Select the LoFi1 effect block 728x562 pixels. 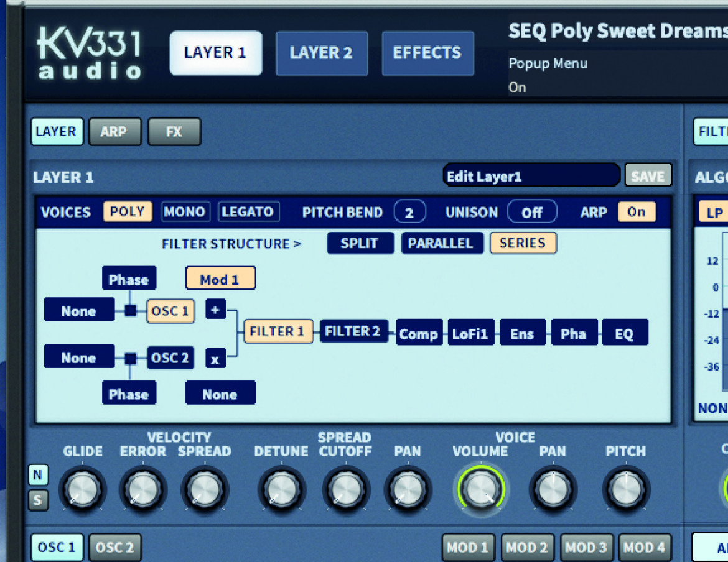pos(471,332)
